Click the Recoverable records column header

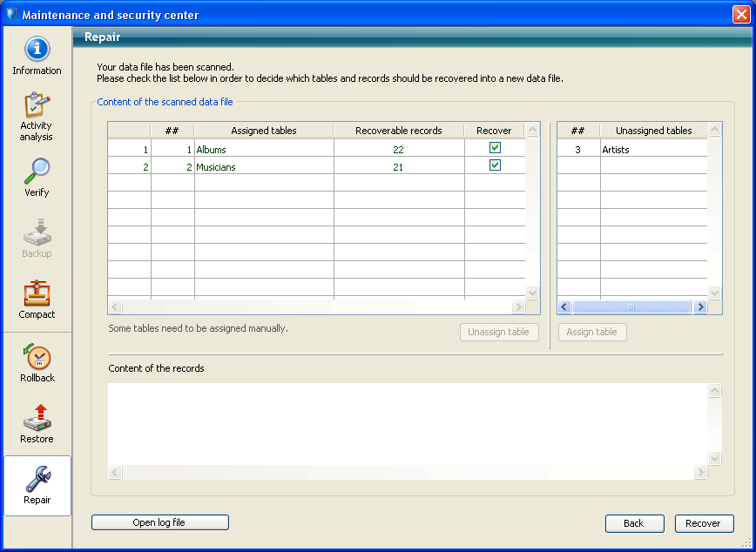[x=398, y=131]
